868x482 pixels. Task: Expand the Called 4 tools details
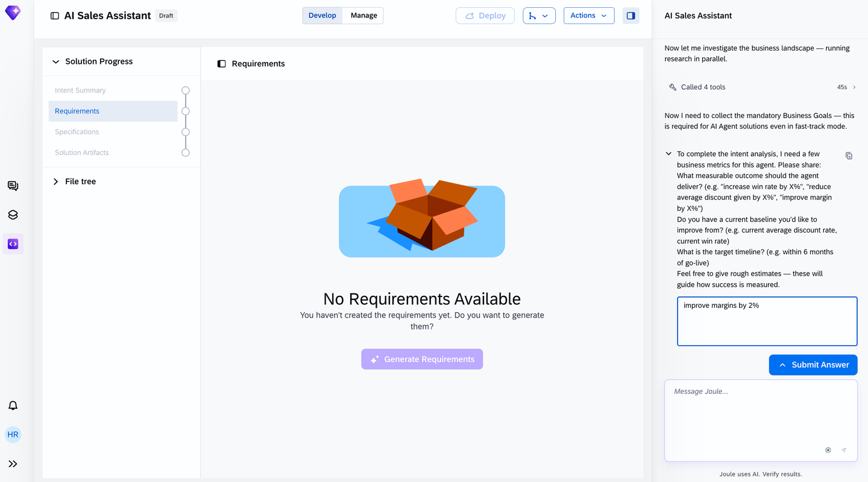(854, 87)
